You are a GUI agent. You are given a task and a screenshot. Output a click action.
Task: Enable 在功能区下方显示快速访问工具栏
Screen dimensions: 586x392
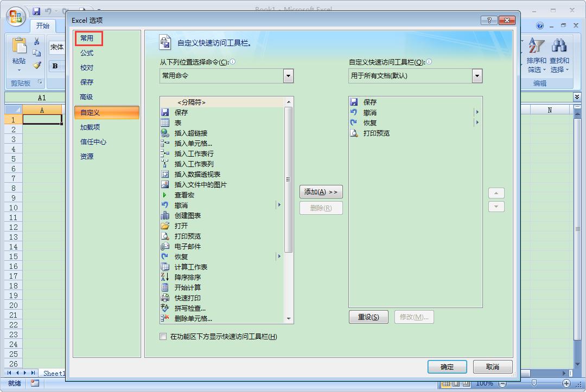click(163, 337)
